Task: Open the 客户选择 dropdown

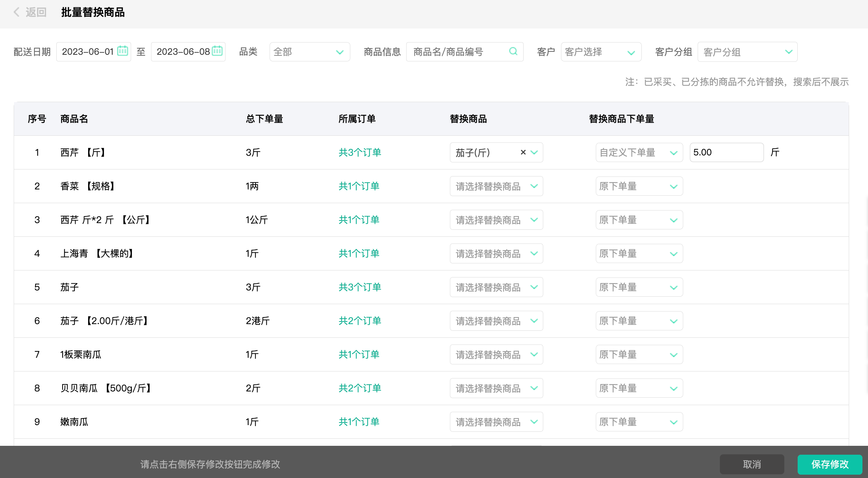Action: click(x=601, y=52)
